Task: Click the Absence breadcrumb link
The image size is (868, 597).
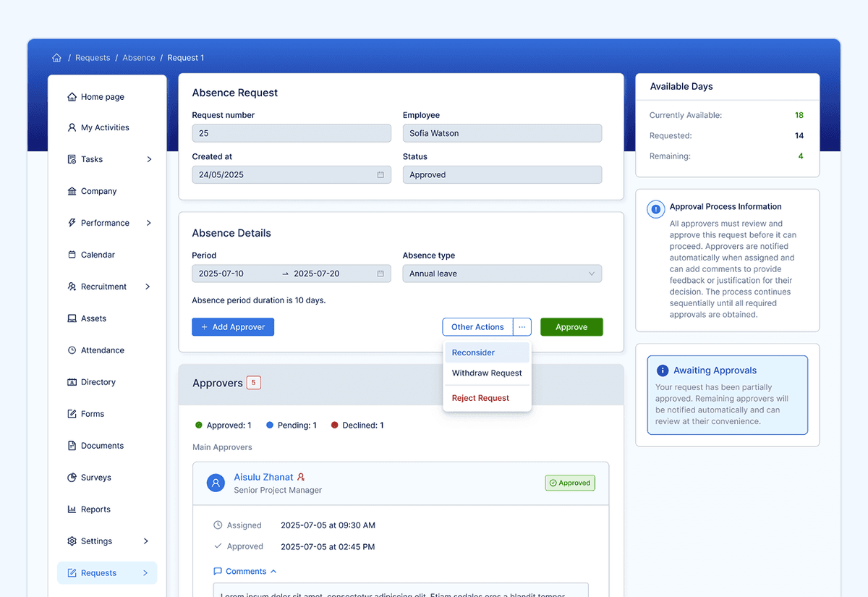Action: point(139,58)
